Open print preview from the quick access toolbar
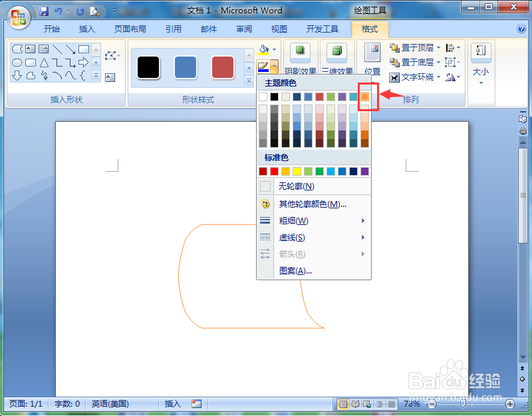 (94, 11)
